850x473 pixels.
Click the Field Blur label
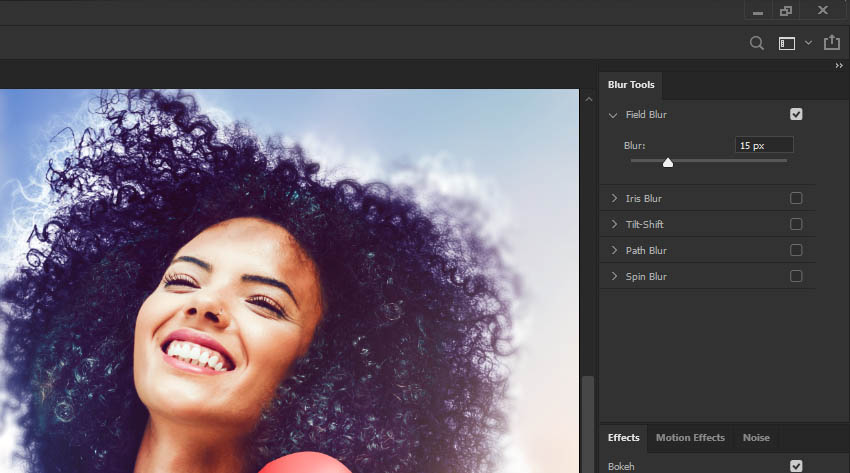[x=646, y=115]
